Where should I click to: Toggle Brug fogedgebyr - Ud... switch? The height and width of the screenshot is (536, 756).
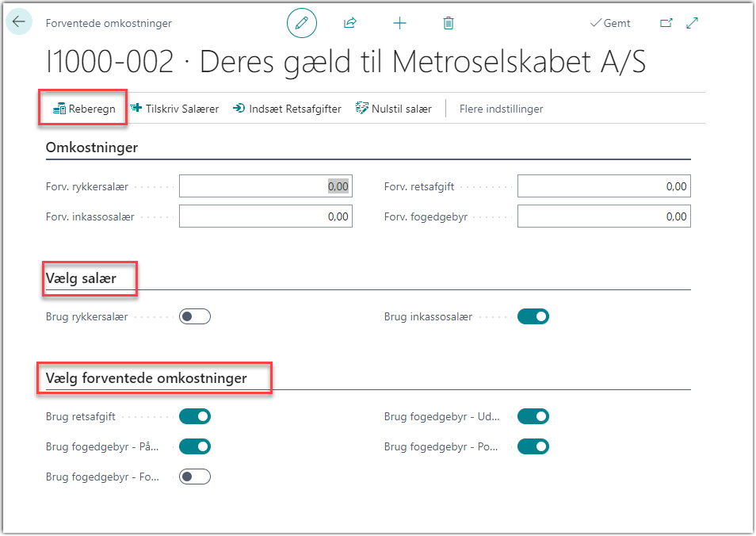[x=533, y=416]
